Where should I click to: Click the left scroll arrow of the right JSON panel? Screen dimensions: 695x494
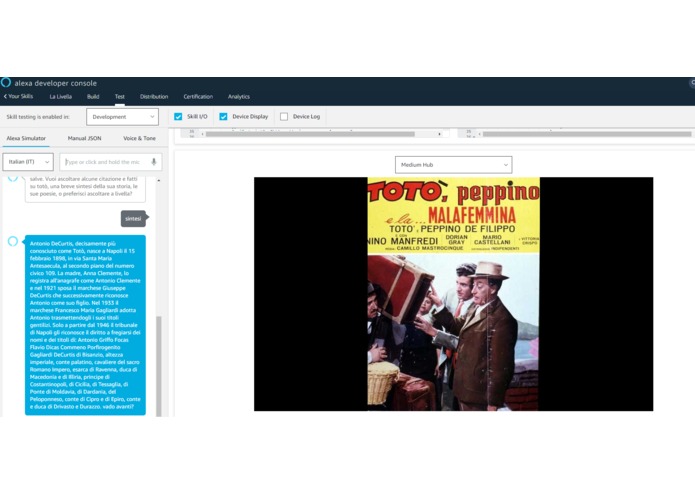point(480,134)
